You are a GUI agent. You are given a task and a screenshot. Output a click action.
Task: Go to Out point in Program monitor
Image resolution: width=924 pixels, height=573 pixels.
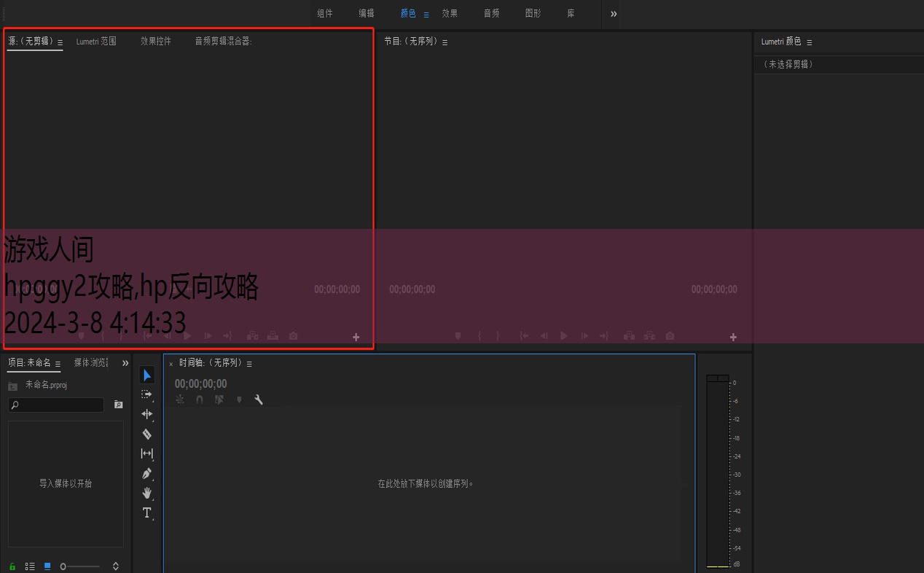pos(604,336)
